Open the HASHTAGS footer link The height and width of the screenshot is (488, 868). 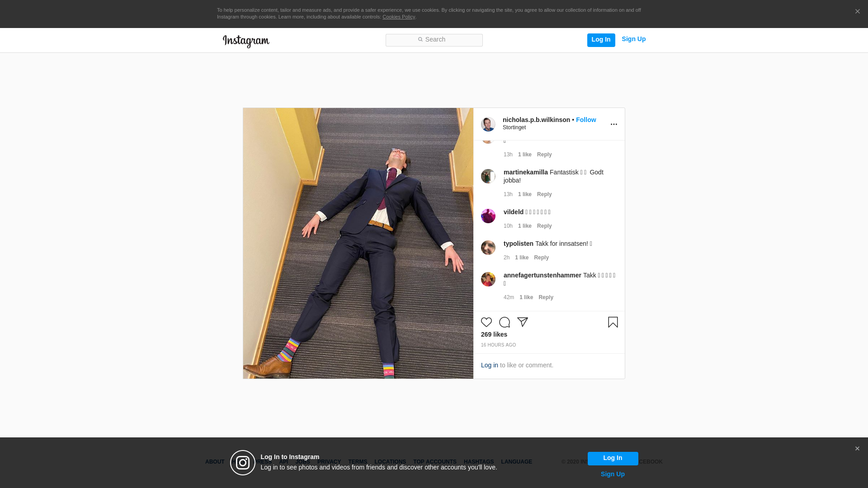[x=479, y=462]
